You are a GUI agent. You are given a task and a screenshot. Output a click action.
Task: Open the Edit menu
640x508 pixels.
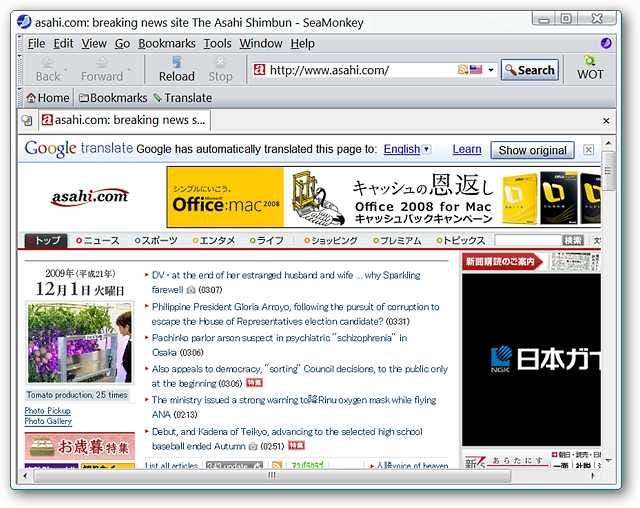[x=63, y=43]
